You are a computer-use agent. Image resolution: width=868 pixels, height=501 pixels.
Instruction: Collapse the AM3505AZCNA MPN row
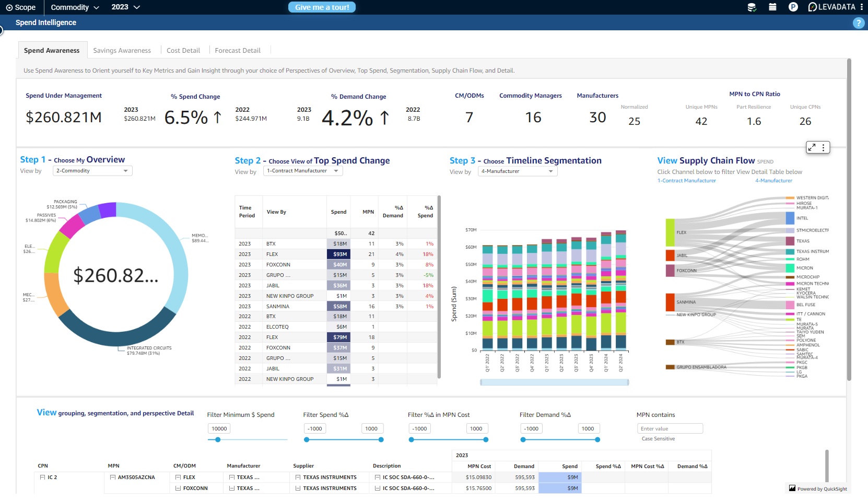click(x=113, y=477)
